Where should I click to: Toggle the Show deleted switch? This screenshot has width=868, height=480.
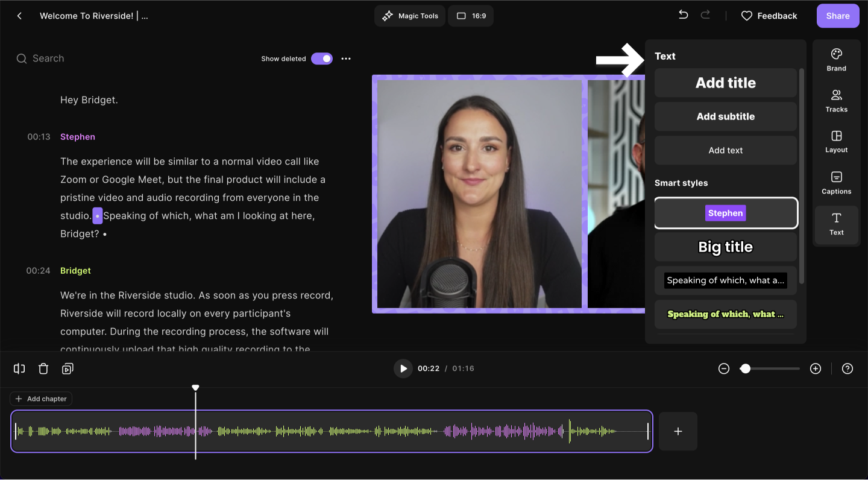[x=322, y=58]
